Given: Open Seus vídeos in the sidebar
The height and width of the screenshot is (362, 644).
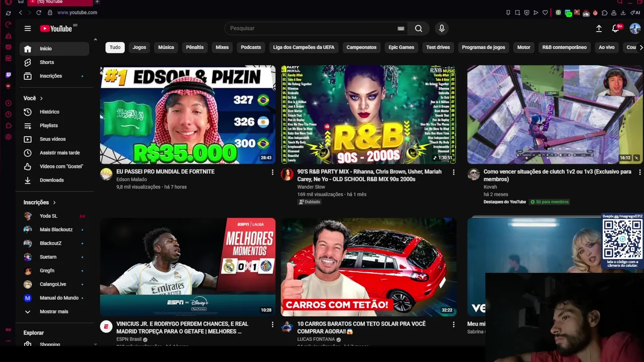Looking at the screenshot, I should point(54,139).
